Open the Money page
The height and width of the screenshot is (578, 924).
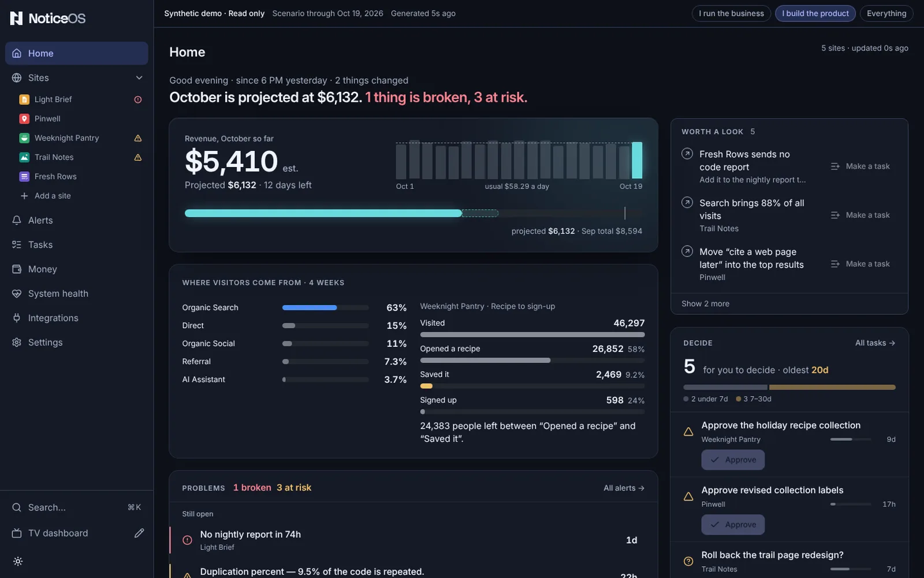77,269
